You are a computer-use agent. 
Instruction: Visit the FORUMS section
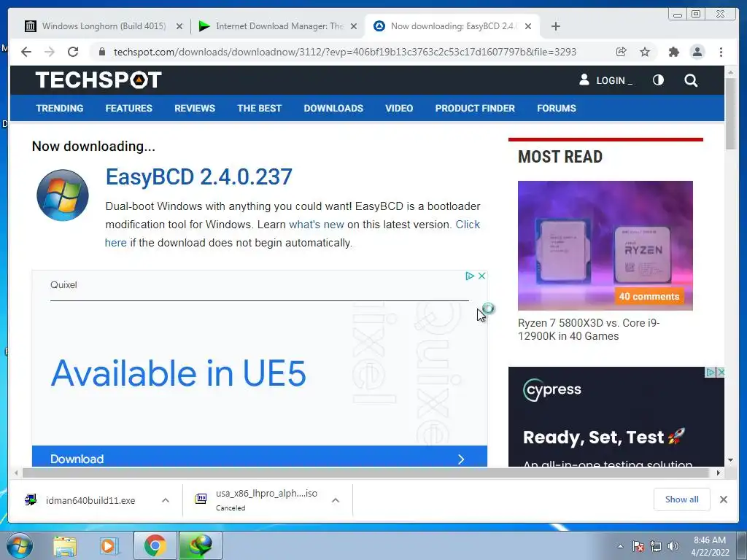(x=557, y=108)
